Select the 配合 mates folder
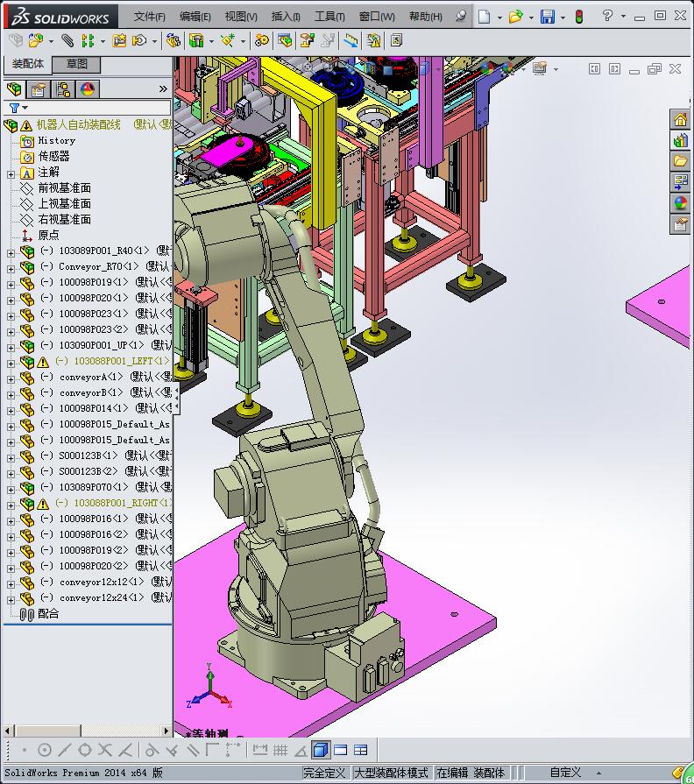Image resolution: width=694 pixels, height=784 pixels. [x=48, y=613]
